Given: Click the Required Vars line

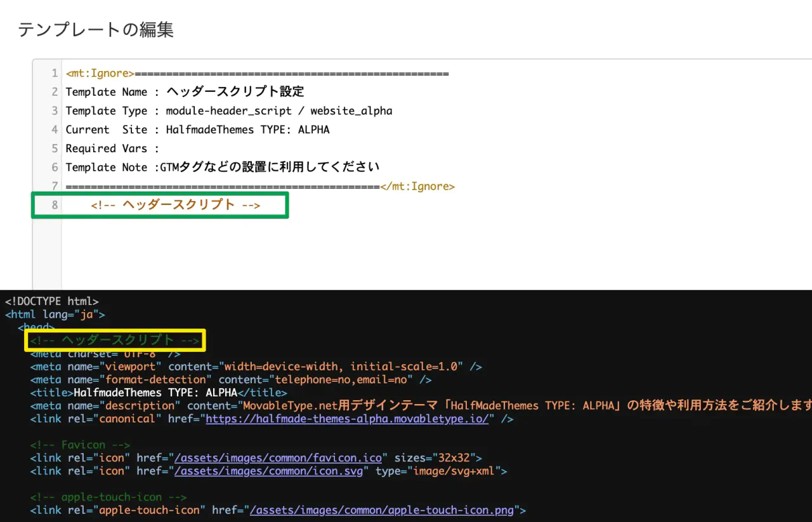Looking at the screenshot, I should [x=112, y=148].
